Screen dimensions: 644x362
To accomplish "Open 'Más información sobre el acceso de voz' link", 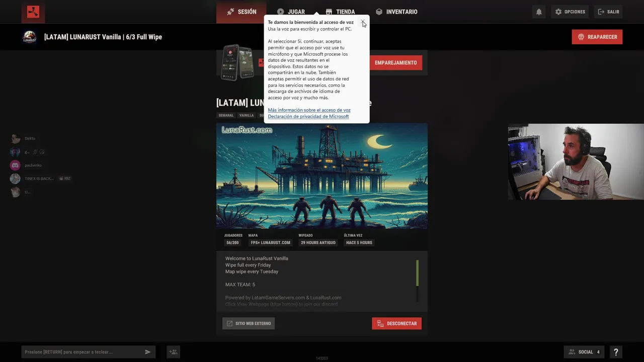I will [309, 110].
